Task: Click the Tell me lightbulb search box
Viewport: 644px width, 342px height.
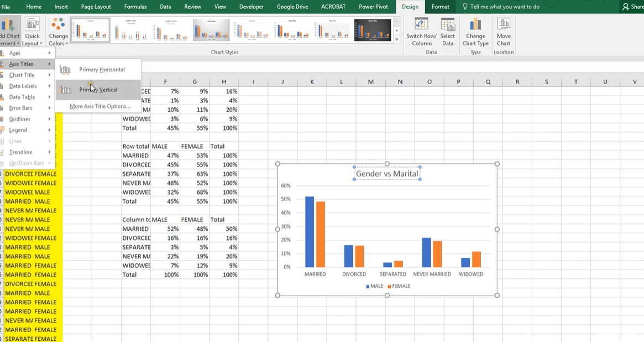Action: pyautogui.click(x=501, y=7)
